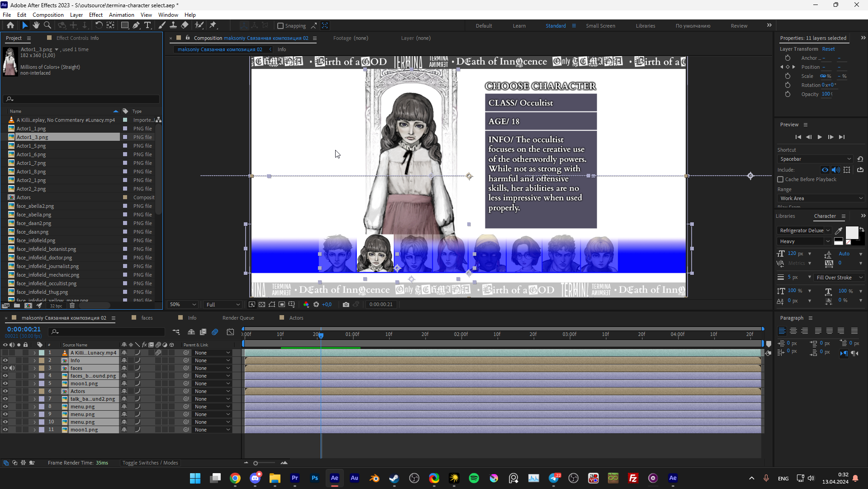The image size is (868, 489).
Task: Play the preview
Action: point(820,137)
